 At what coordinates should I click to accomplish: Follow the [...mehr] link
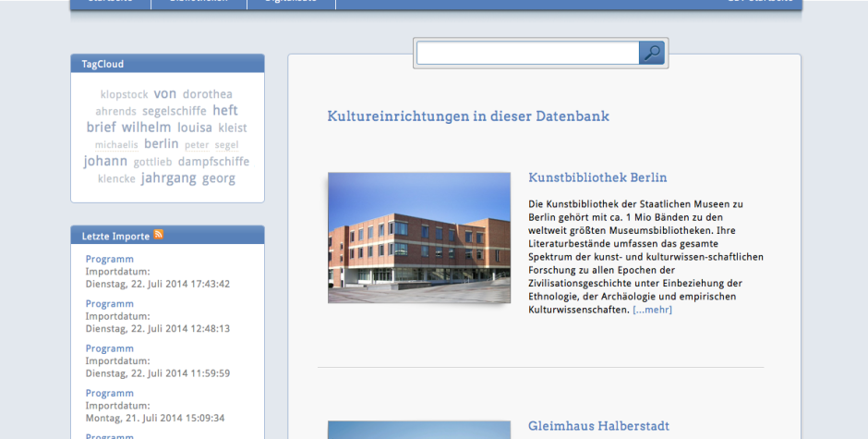coord(652,310)
